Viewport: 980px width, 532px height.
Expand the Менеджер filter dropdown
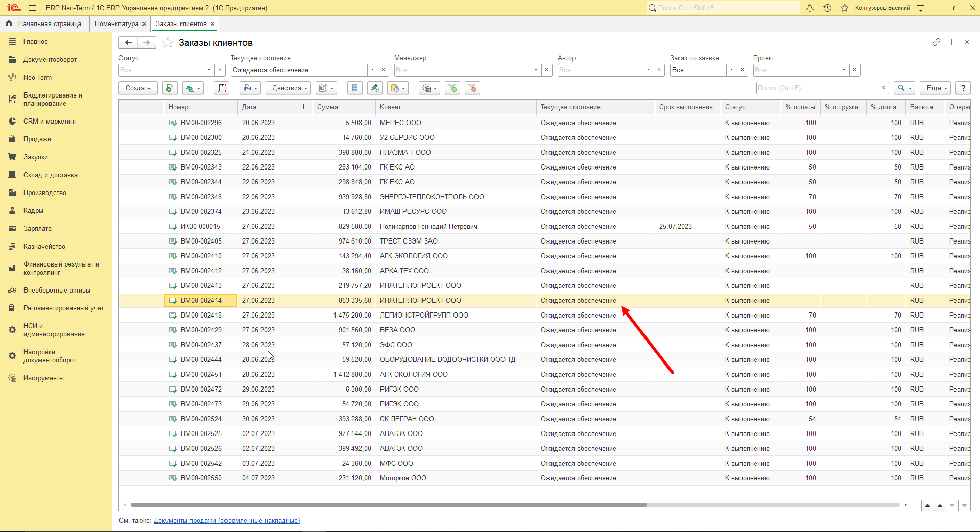pos(536,70)
